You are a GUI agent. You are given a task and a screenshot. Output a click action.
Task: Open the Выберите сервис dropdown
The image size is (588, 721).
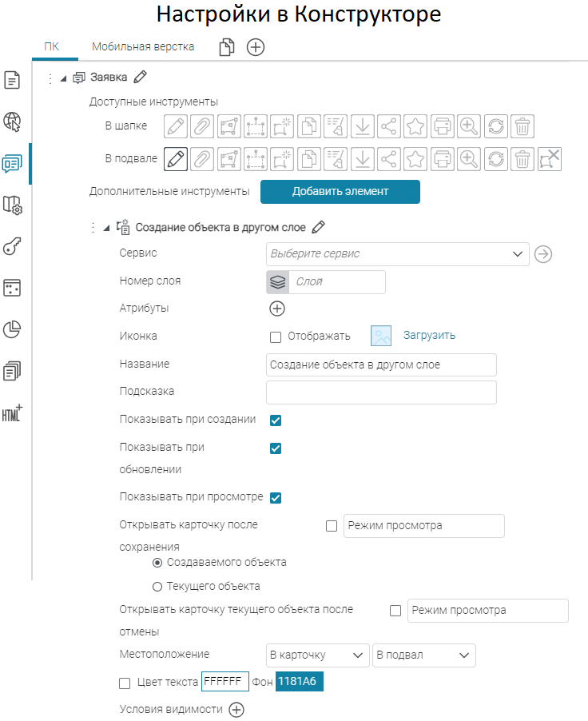pyautogui.click(x=397, y=254)
